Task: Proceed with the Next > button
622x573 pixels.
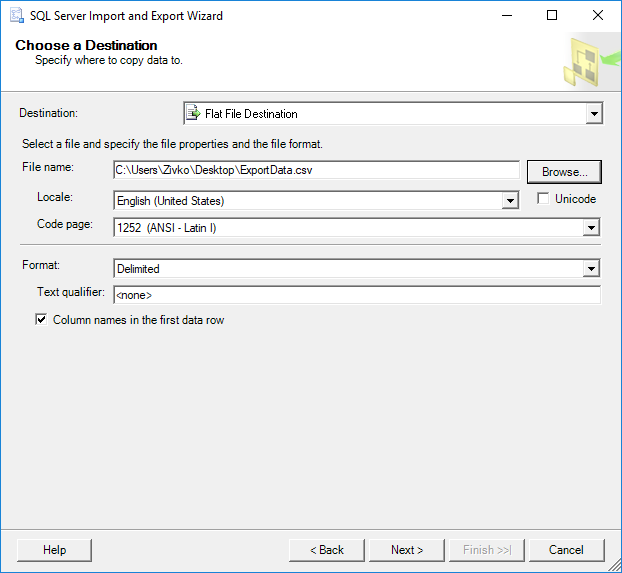Action: pyautogui.click(x=407, y=550)
